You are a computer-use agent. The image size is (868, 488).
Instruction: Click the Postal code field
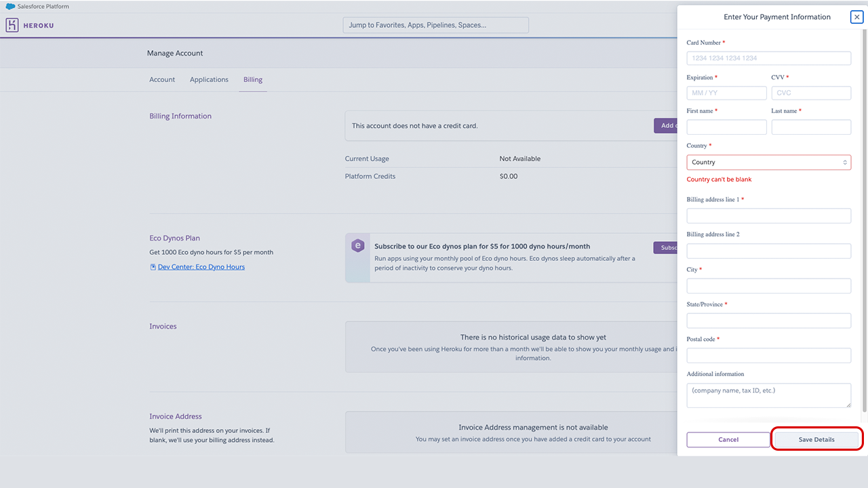click(x=768, y=355)
